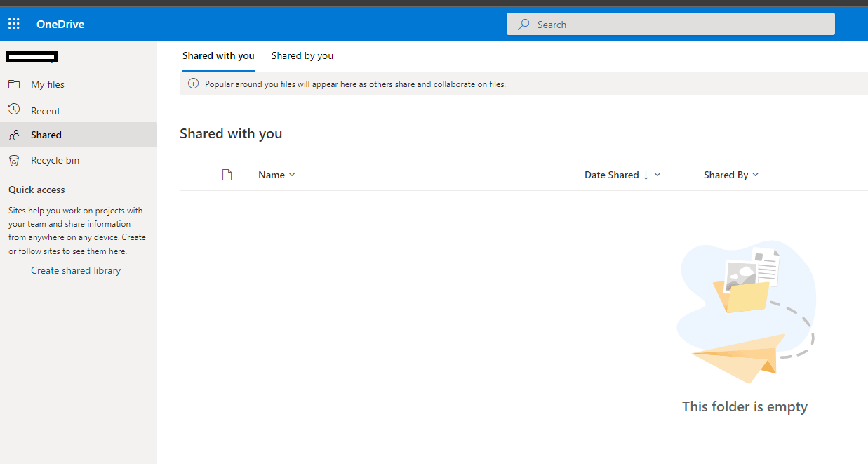Click the OneDrive title link
Viewport: 868px width, 464px height.
(x=60, y=24)
